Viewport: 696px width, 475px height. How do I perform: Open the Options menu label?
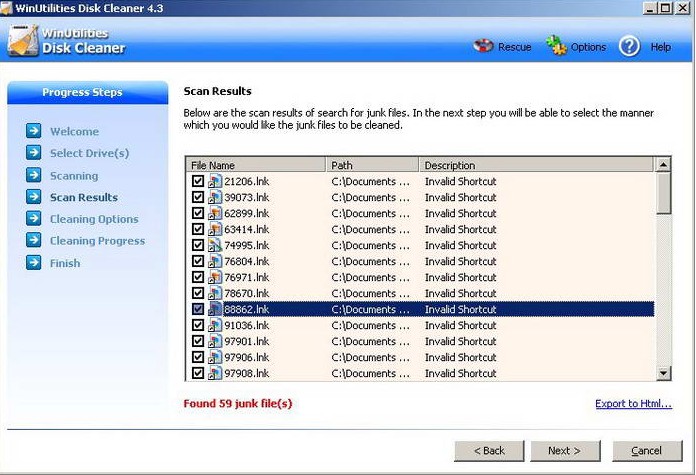click(x=588, y=47)
